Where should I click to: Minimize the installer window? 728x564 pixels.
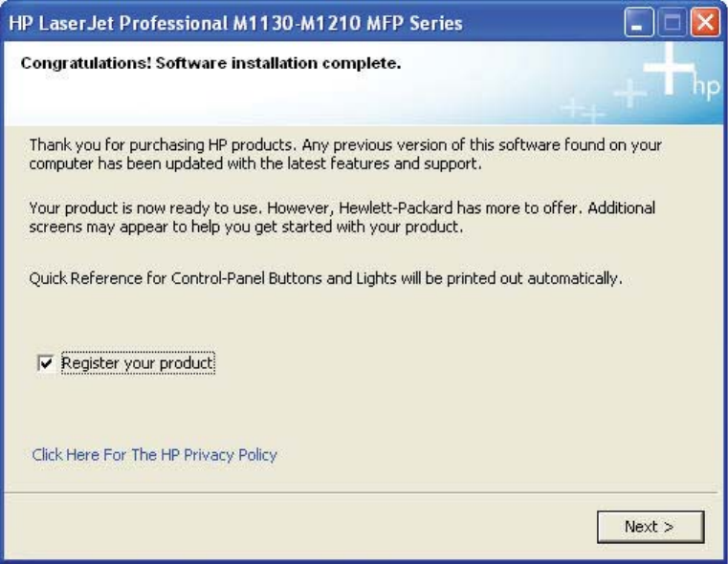(640, 23)
